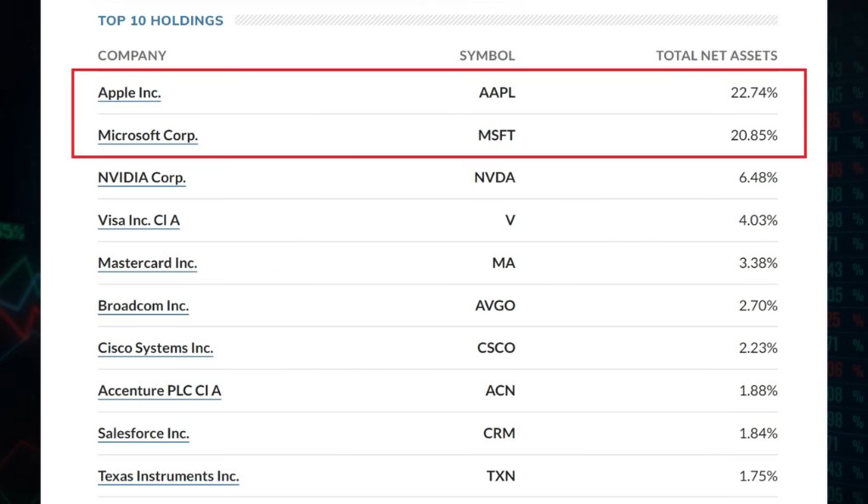Click the Symbol column header

coord(488,55)
